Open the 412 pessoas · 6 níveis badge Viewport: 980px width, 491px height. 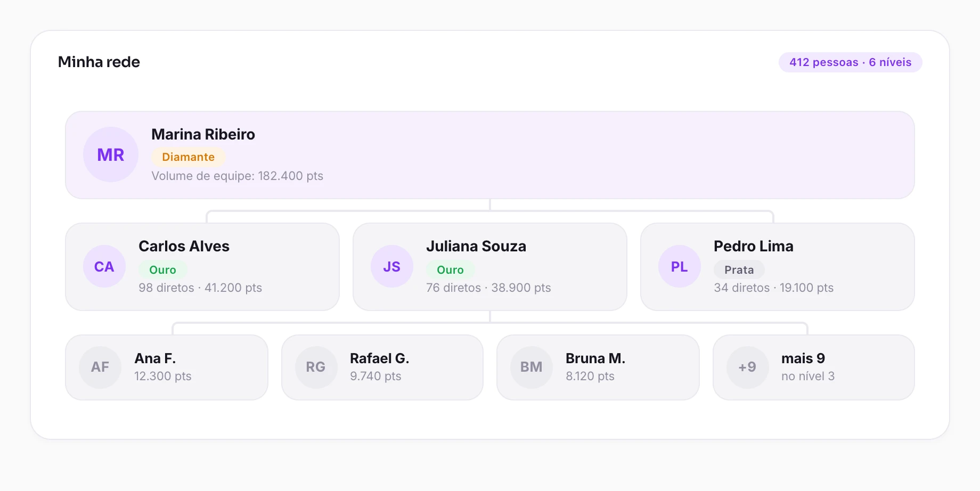pyautogui.click(x=851, y=62)
